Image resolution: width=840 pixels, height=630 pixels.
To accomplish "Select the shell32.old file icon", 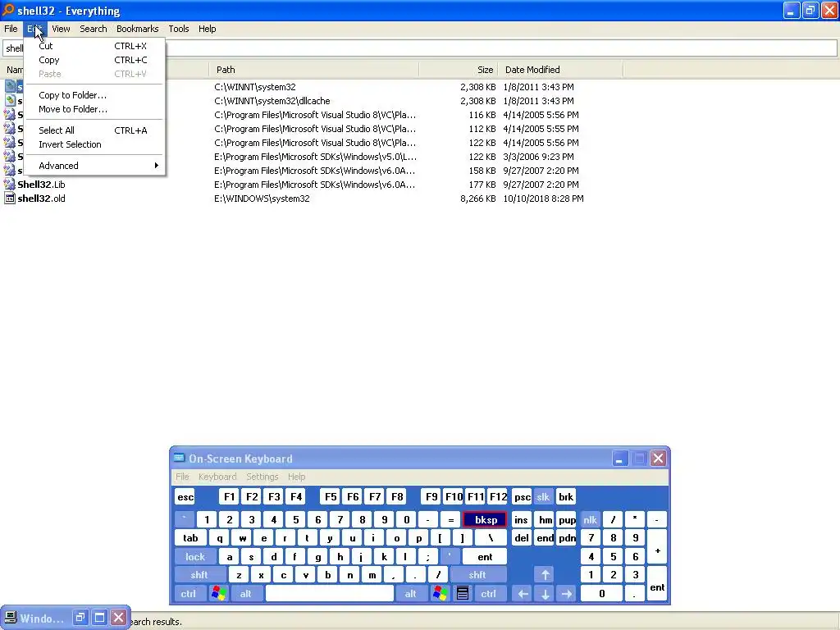I will pyautogui.click(x=10, y=199).
